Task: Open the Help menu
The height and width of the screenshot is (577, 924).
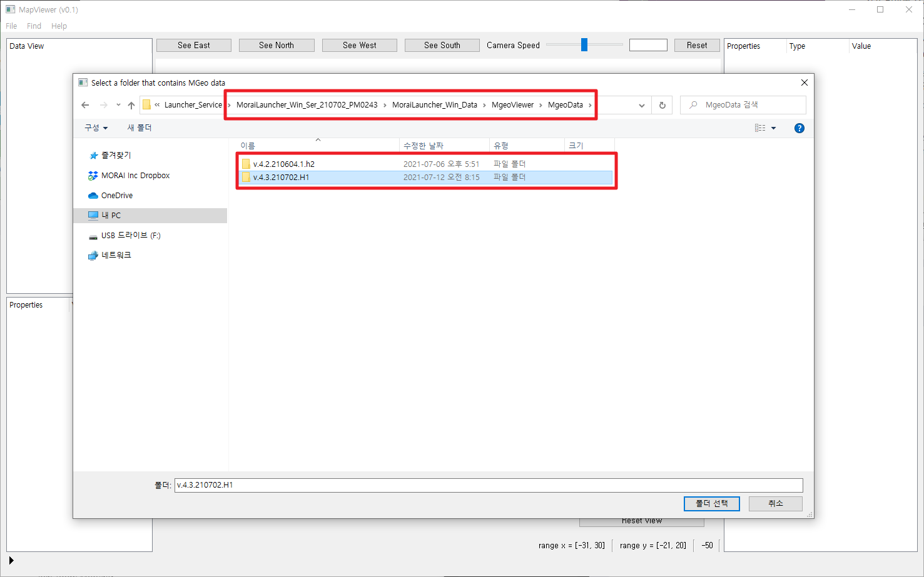Action: pos(59,26)
